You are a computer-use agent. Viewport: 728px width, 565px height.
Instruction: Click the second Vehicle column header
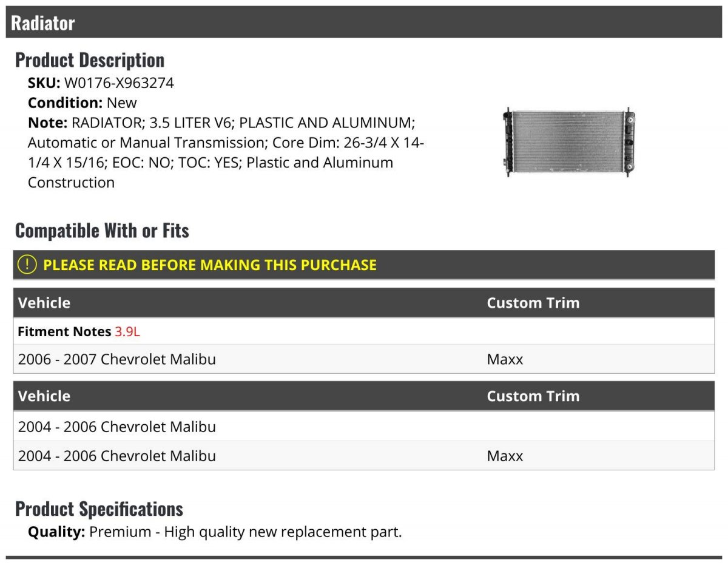tap(44, 396)
